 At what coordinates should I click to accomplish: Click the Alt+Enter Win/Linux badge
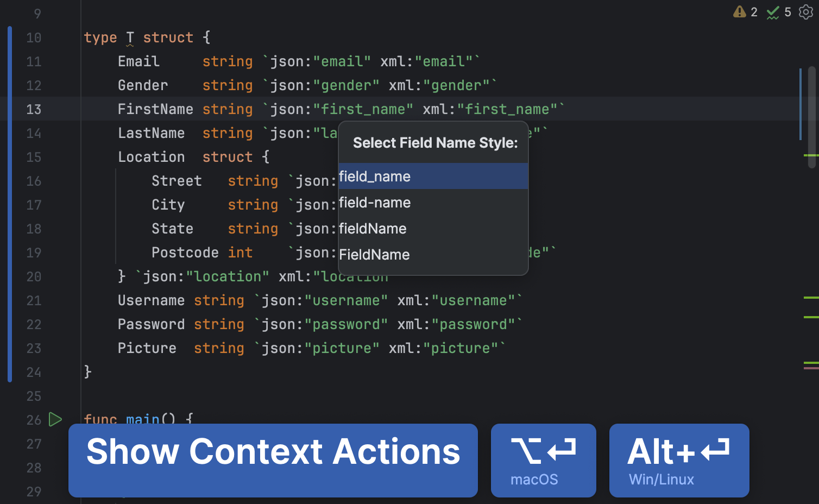(679, 460)
